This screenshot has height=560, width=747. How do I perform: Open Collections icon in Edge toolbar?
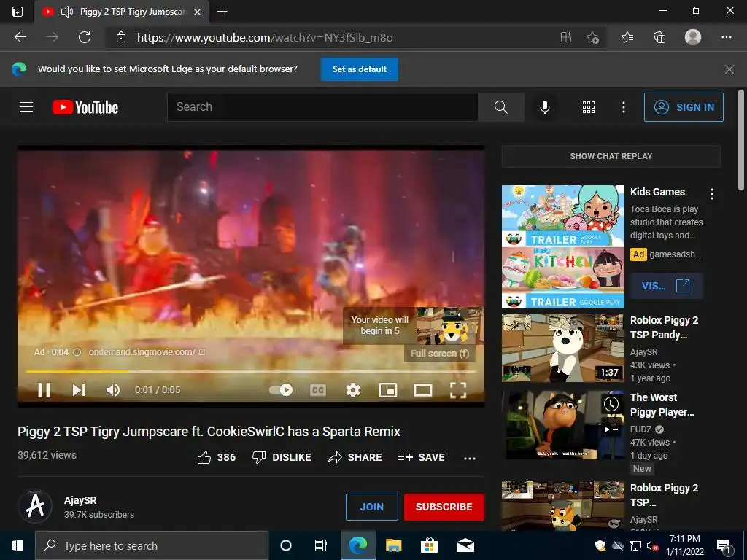659,37
